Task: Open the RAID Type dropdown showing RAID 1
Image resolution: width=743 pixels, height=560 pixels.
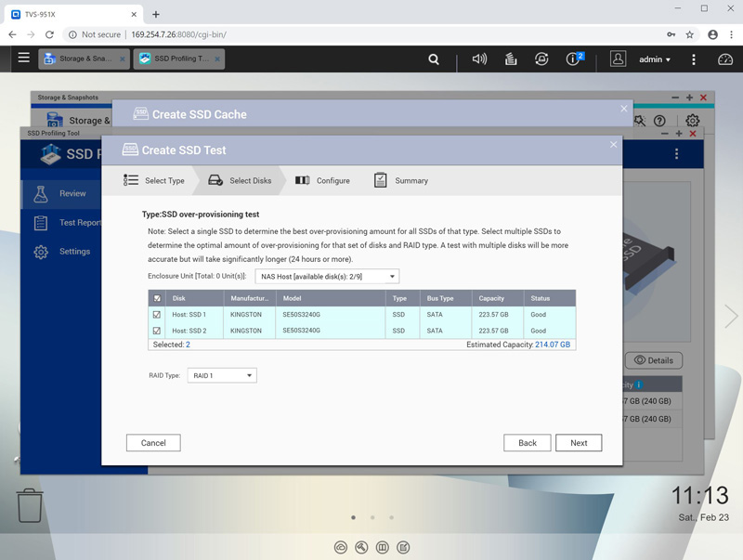Action: click(x=222, y=375)
